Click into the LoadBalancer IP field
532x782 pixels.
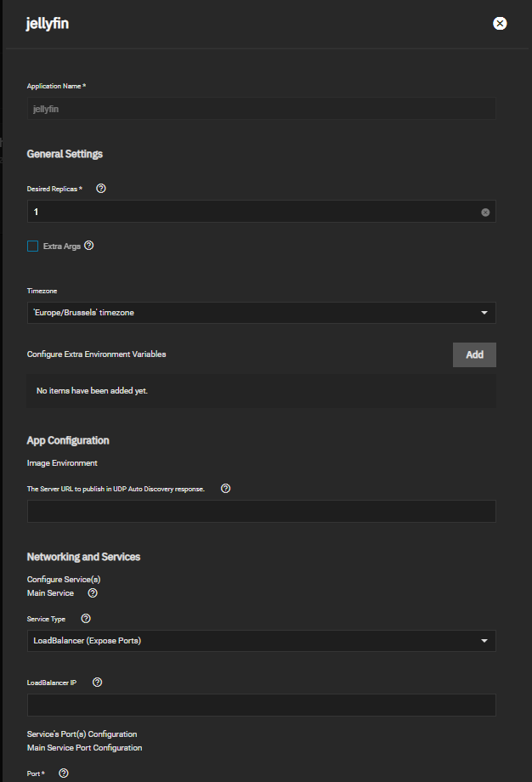261,705
